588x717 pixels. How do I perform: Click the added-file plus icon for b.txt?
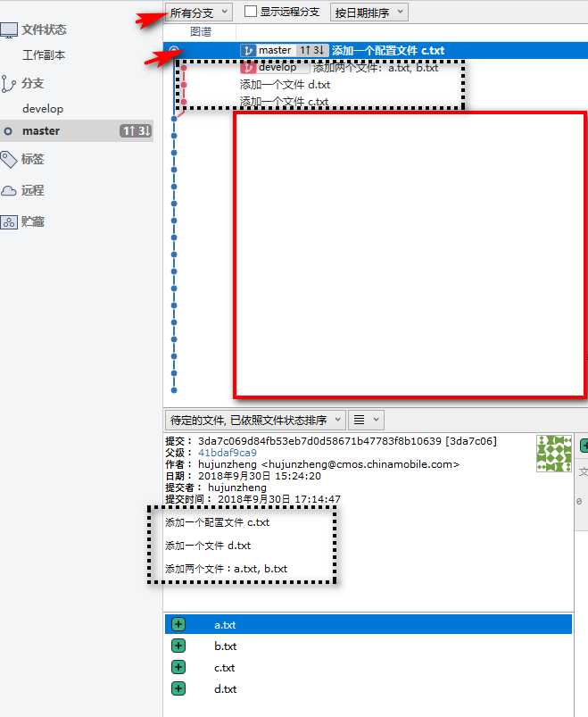tap(178, 646)
